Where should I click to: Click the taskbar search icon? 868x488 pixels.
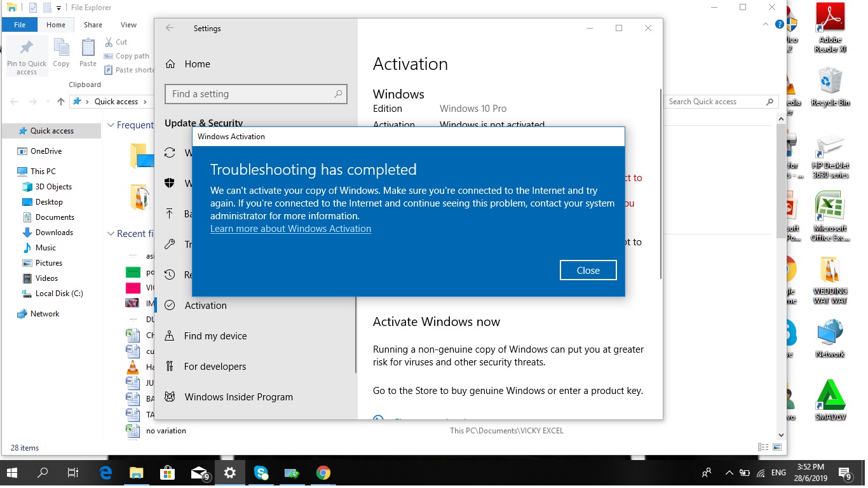(43, 473)
